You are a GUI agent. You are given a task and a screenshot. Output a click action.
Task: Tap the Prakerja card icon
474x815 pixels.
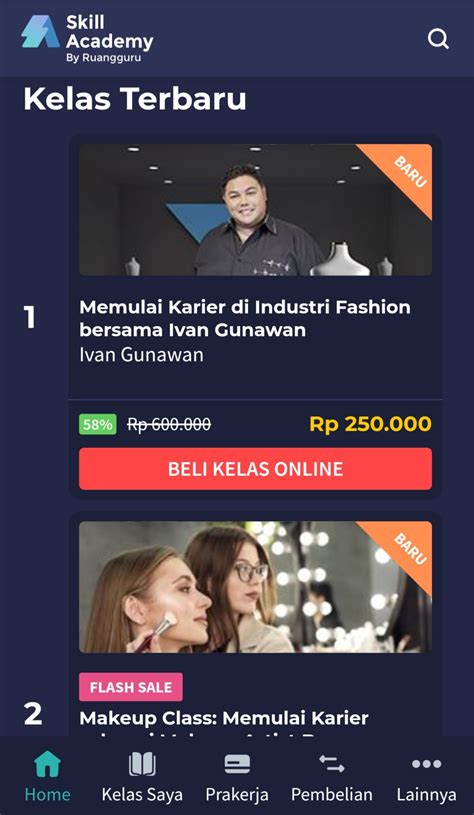(237, 764)
